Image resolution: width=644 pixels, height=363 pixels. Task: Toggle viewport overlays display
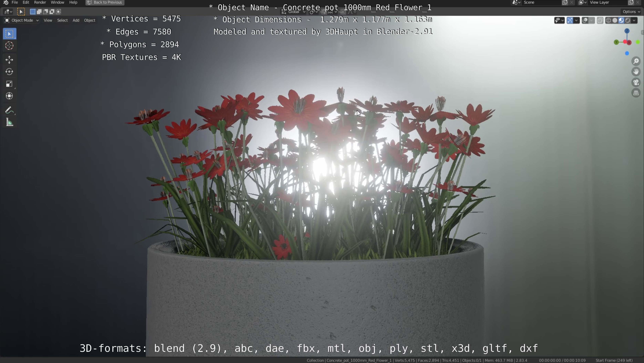[x=585, y=20]
